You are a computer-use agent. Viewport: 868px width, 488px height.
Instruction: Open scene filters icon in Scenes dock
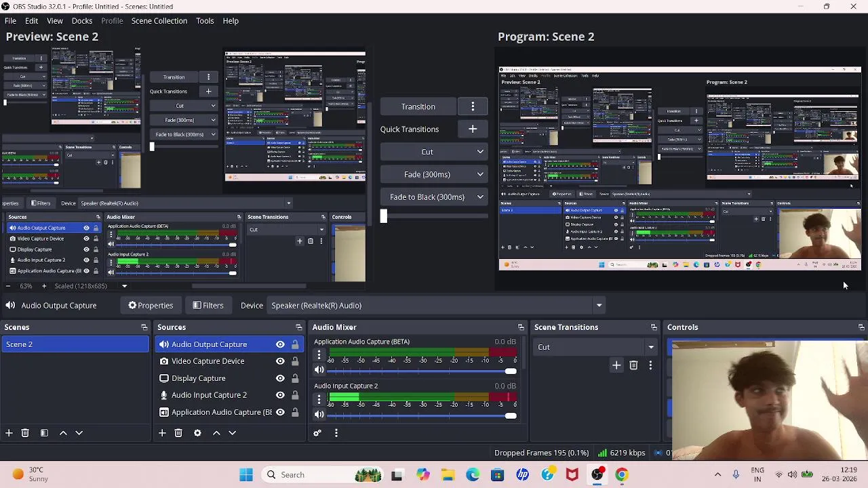click(44, 433)
